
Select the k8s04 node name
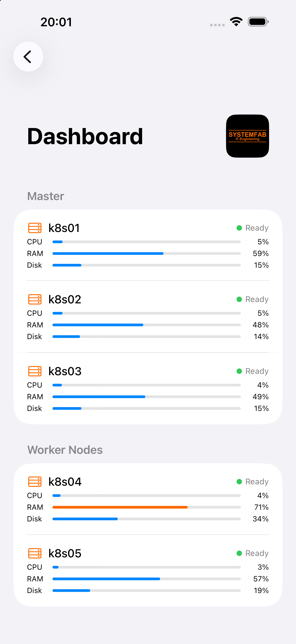pos(65,482)
